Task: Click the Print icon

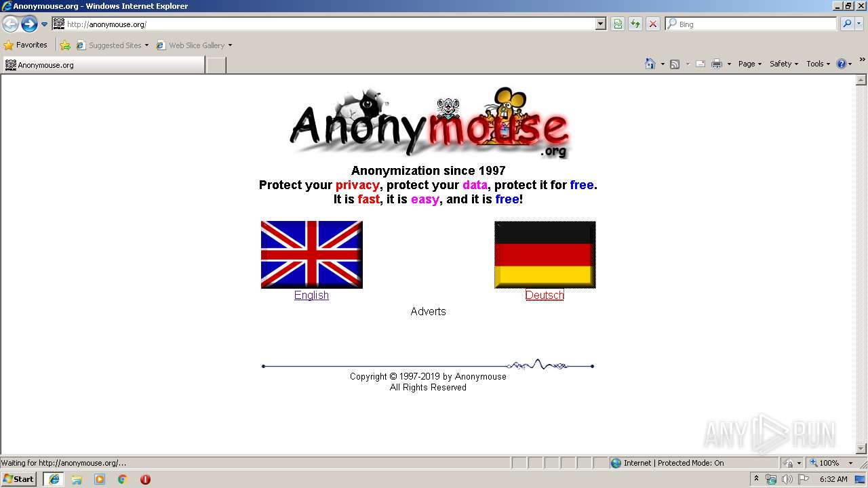Action: [717, 64]
